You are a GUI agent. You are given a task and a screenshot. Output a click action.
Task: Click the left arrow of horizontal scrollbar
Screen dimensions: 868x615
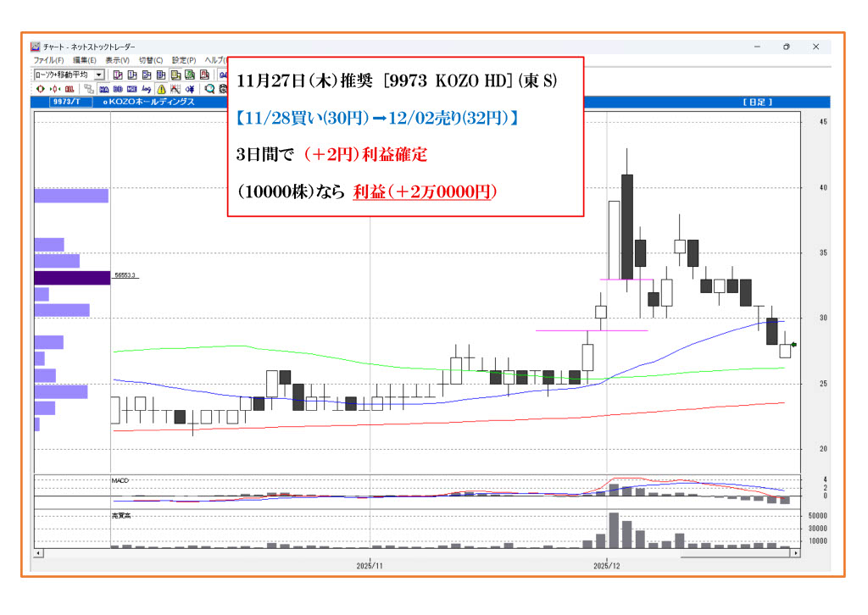click(37, 553)
